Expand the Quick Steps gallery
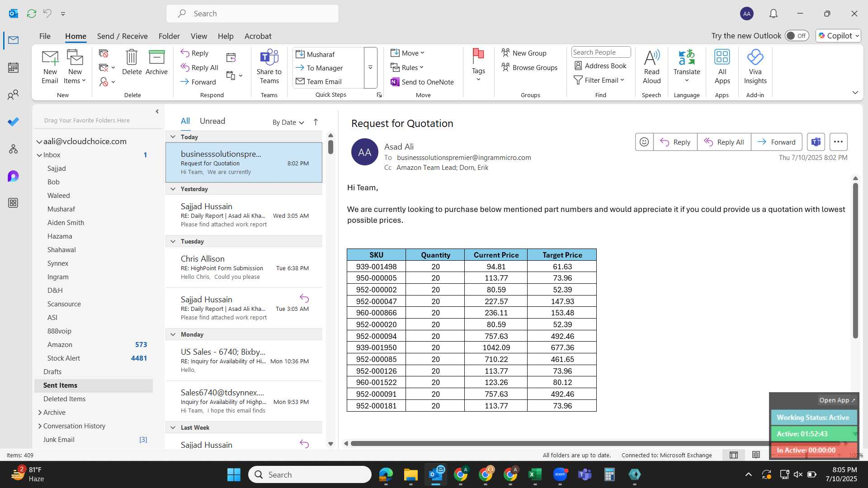 tap(370, 68)
